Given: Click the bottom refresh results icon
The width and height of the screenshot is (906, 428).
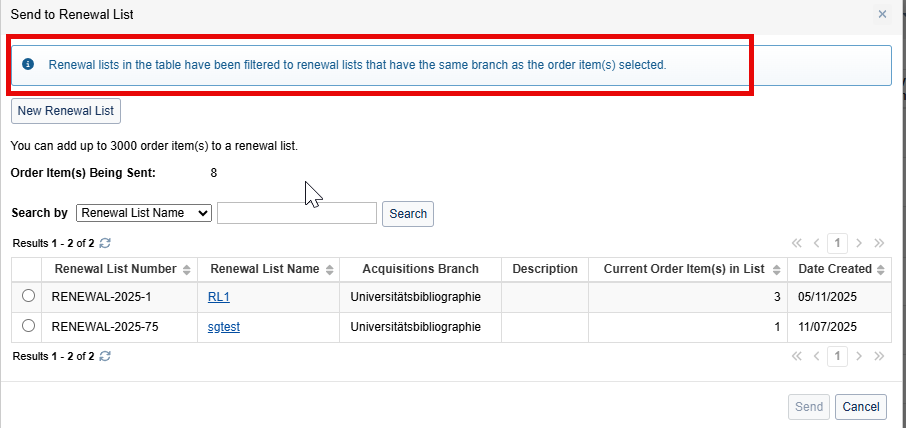Looking at the screenshot, I should (x=105, y=356).
